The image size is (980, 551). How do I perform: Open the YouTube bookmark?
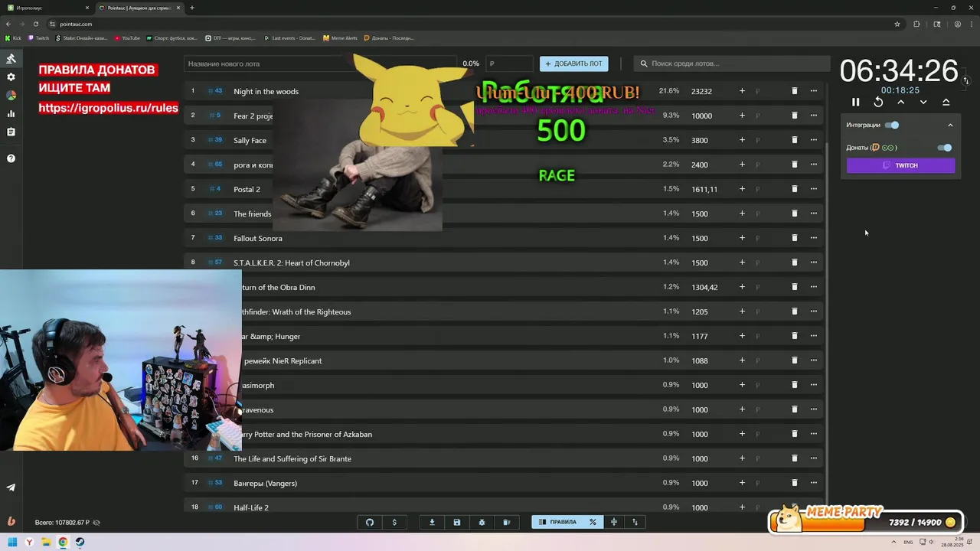tap(127, 37)
